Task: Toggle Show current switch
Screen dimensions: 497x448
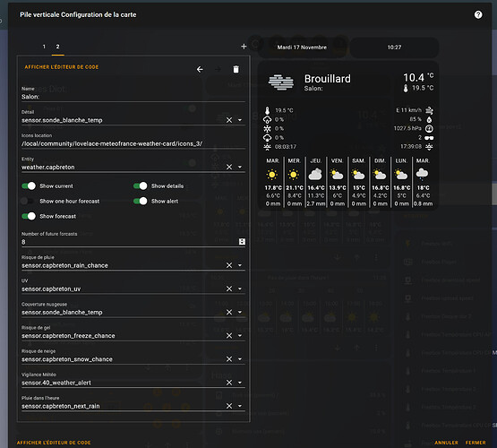Action: pyautogui.click(x=29, y=186)
